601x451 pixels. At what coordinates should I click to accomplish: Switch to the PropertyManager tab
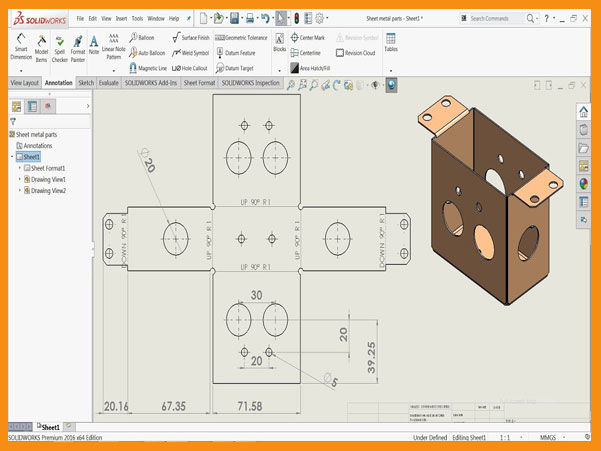32,106
